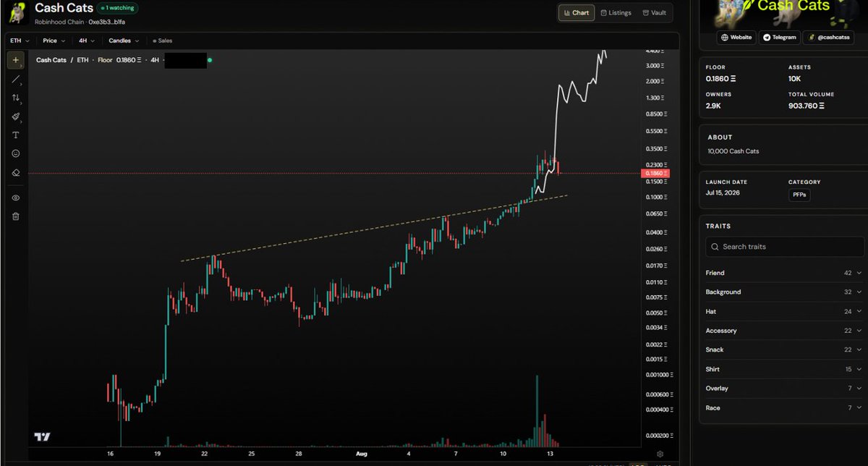
Task: Open chart settings gear icon
Action: pyautogui.click(x=660, y=453)
